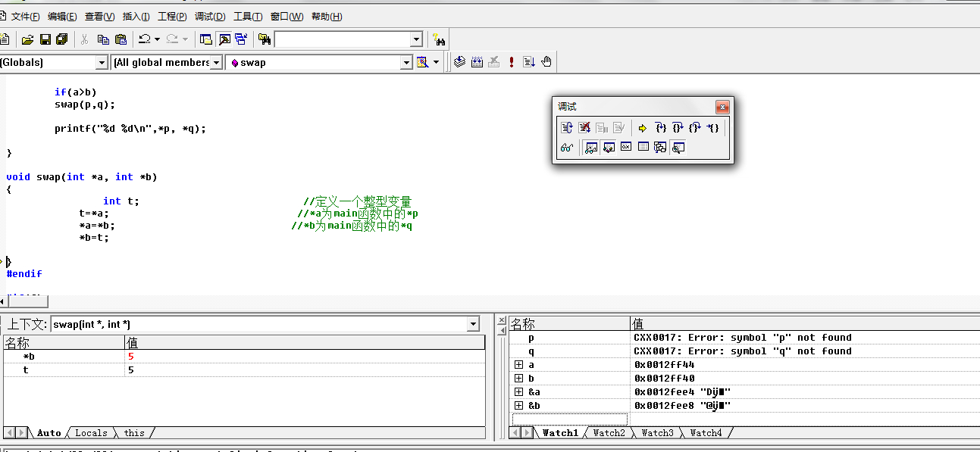Toggle the Workspace pane toolbar button
The width and height of the screenshot is (980, 452).
pos(206,39)
